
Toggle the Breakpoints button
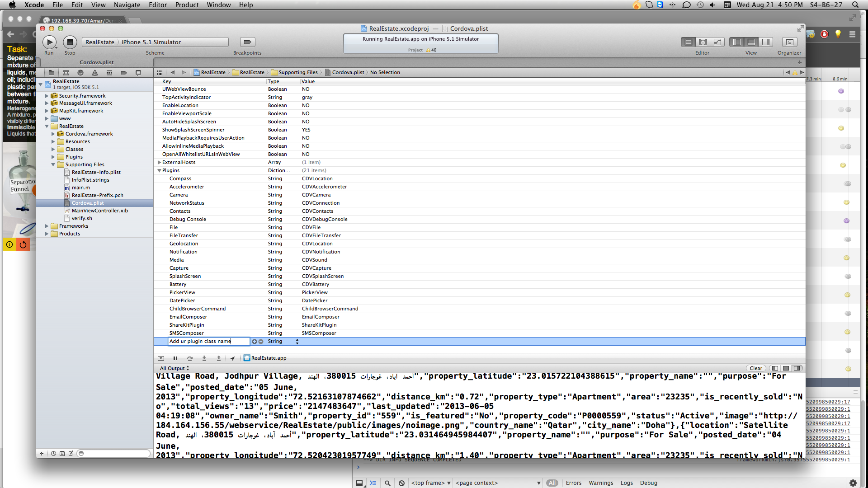247,42
